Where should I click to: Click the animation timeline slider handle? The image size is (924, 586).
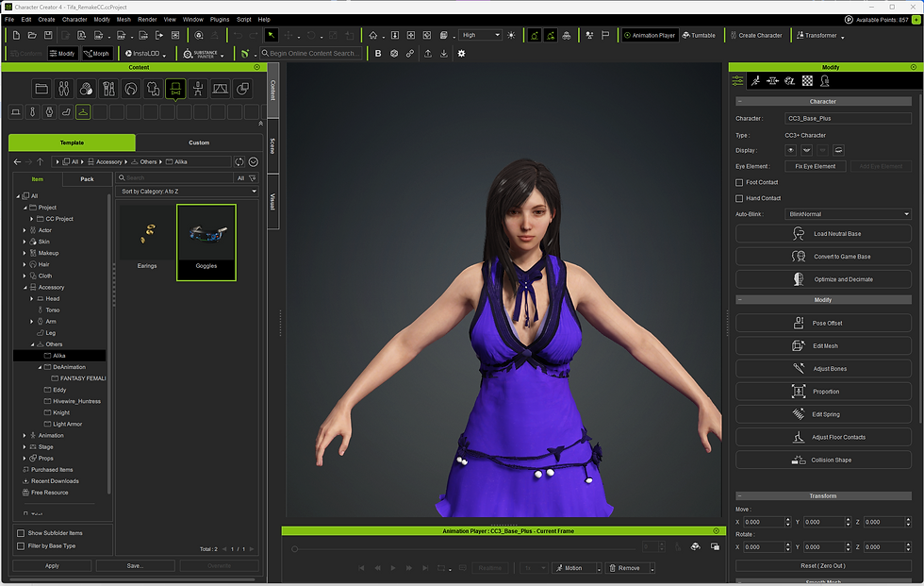(294, 549)
